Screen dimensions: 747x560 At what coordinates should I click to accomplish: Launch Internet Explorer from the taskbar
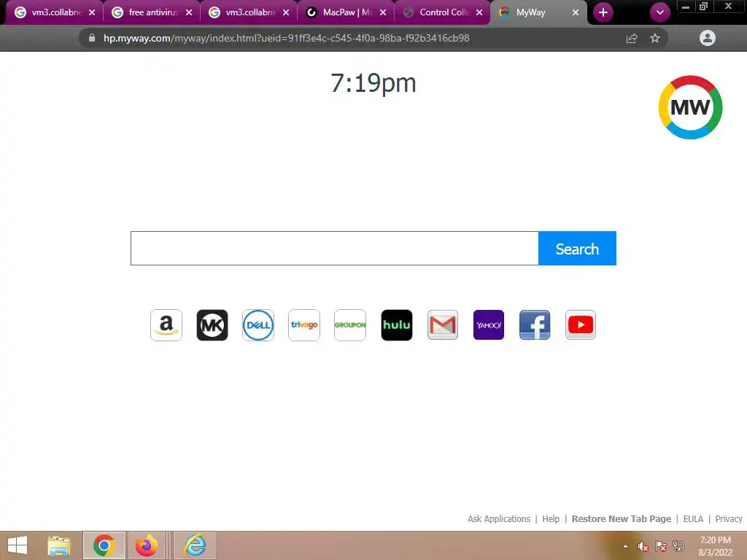tap(195, 545)
